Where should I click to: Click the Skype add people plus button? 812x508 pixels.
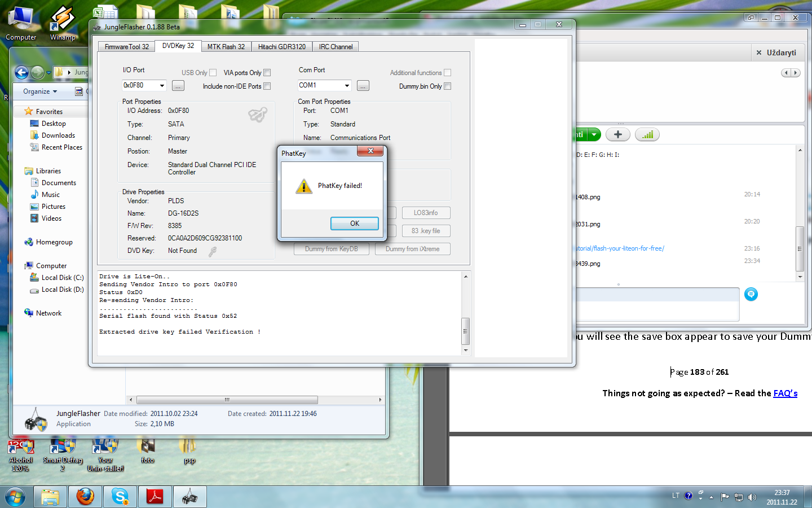coord(618,134)
